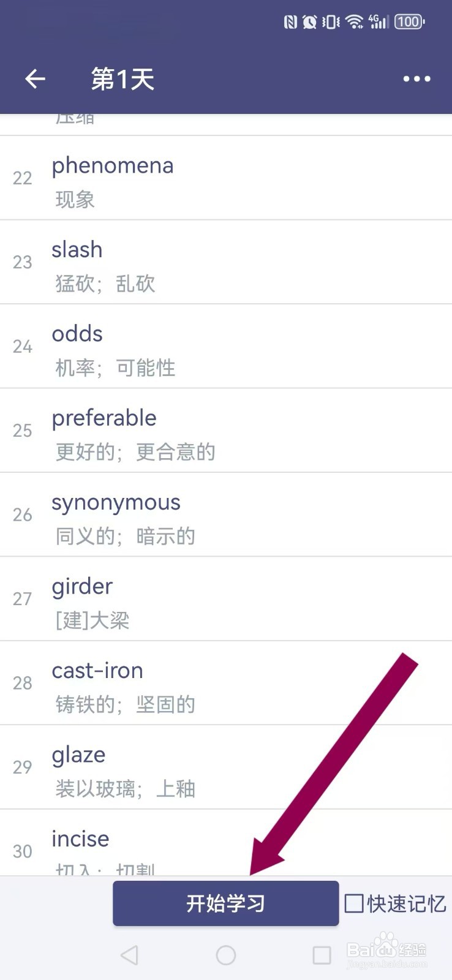Select the preferable word row
Viewport: 452px width, 980px height.
click(x=226, y=431)
